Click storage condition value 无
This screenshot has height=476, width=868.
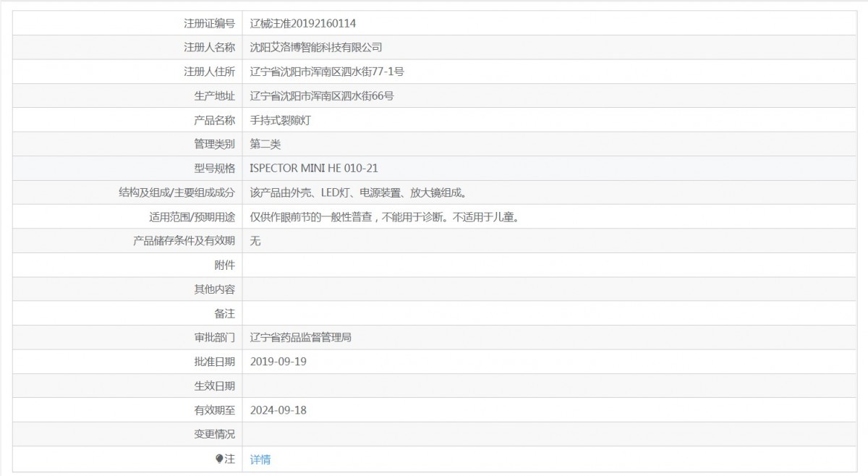[x=255, y=241]
